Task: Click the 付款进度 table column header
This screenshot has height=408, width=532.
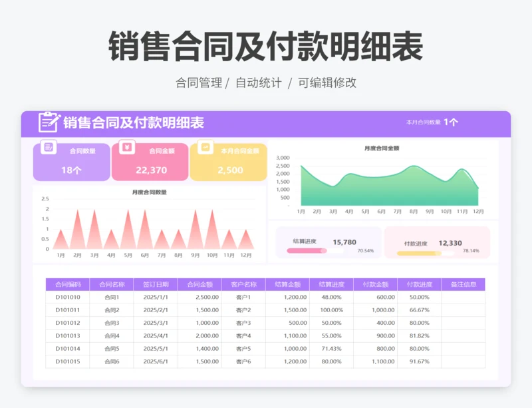Action: [420, 284]
